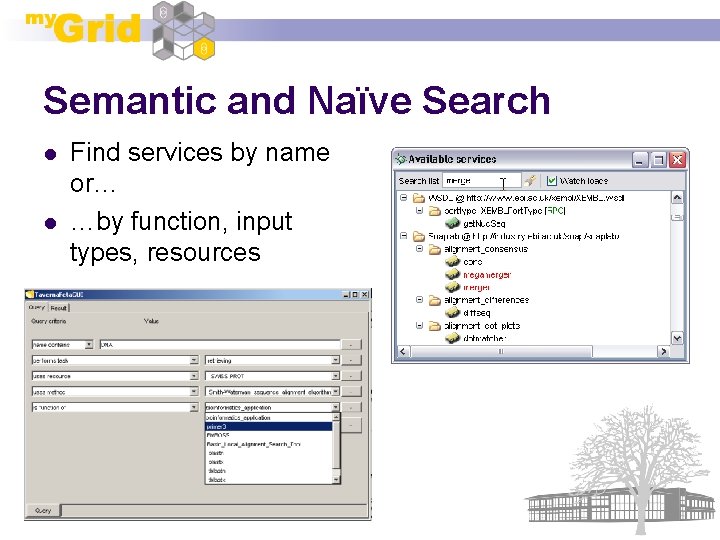Click the services tree horizontal scroll right arrow
The height and width of the screenshot is (540, 720).
(x=664, y=352)
